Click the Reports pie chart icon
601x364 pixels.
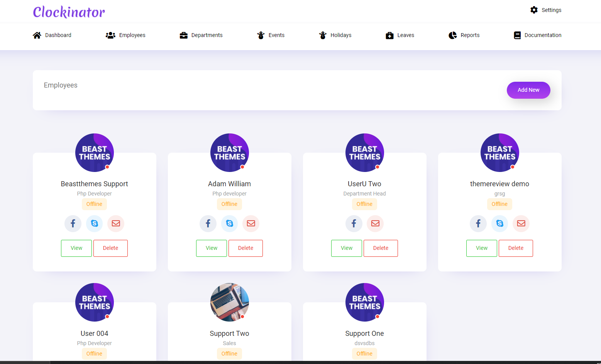453,35
